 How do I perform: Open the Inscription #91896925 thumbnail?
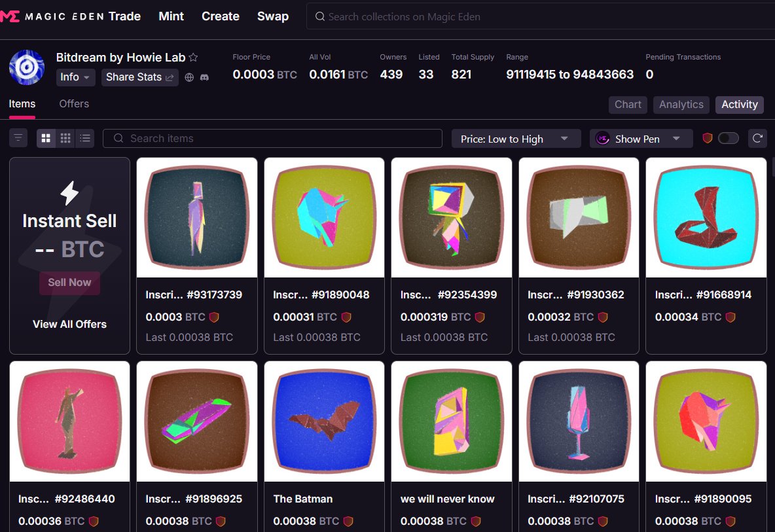click(x=197, y=421)
